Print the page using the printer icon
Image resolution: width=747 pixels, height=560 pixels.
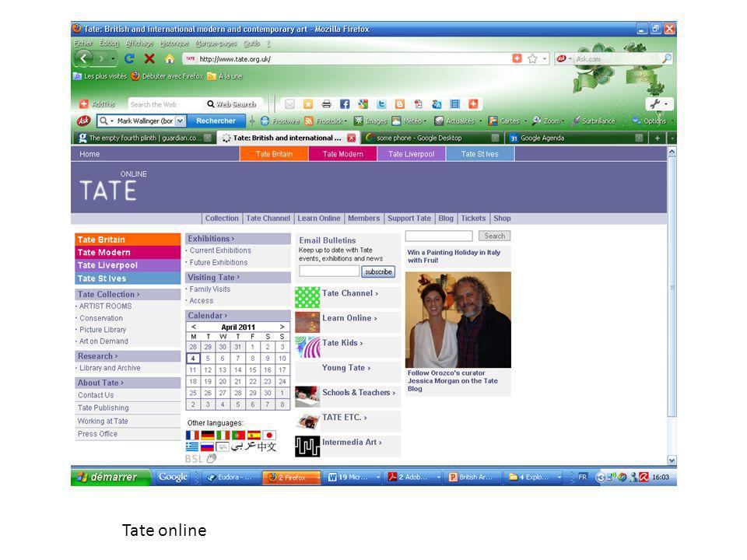point(326,103)
